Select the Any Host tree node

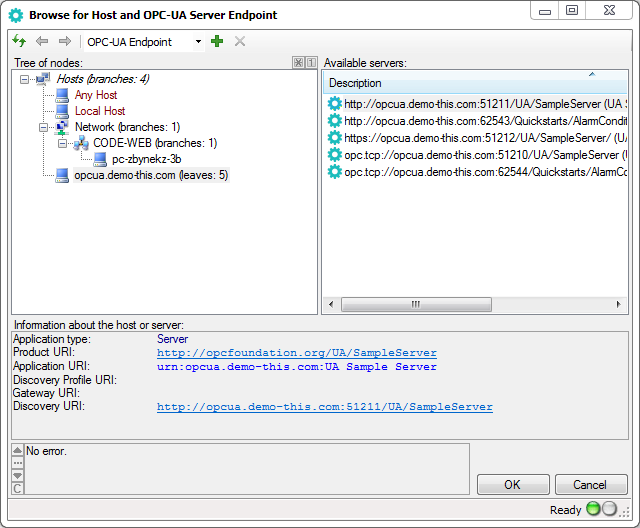(95, 95)
